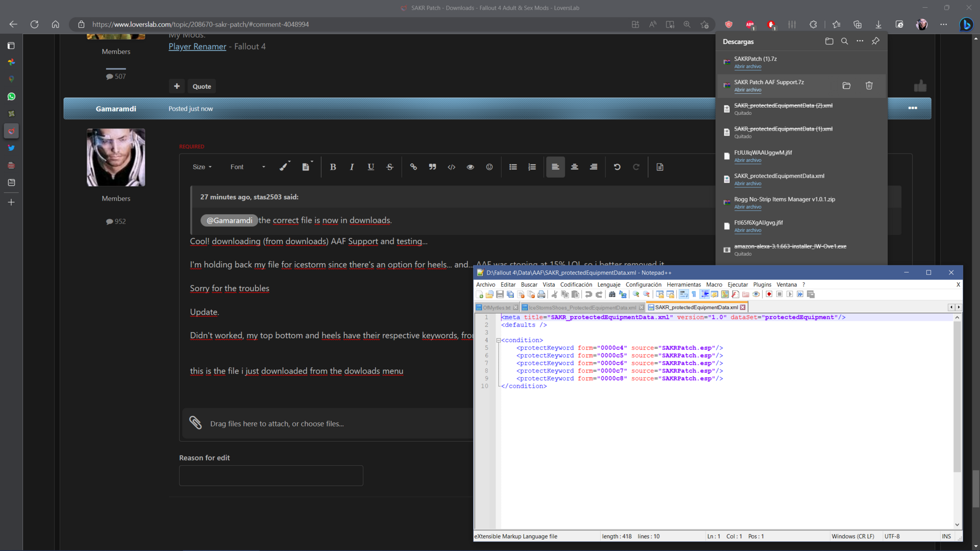
Task: Open the Lenguaje menu in Notepad++
Action: click(x=609, y=285)
